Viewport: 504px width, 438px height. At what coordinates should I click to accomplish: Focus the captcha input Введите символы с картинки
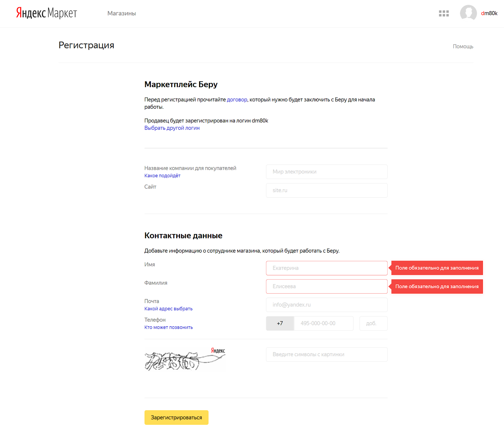pyautogui.click(x=327, y=355)
